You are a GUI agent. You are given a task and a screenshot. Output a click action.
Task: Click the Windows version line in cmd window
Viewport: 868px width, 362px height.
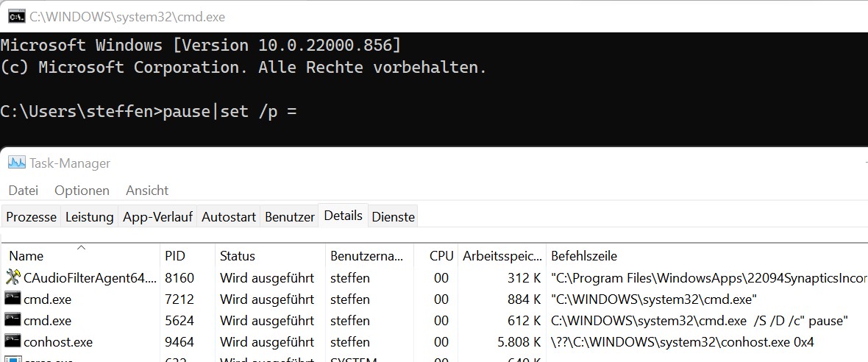(x=200, y=45)
